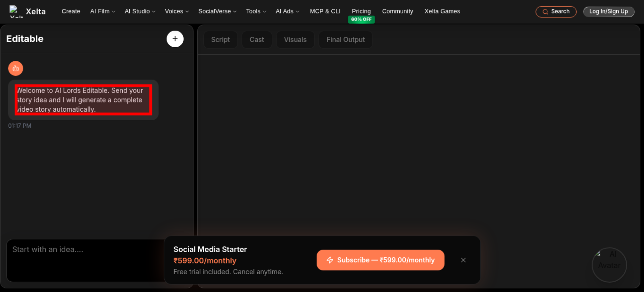Select the Final Output tab
The width and height of the screenshot is (644, 292).
pos(346,40)
